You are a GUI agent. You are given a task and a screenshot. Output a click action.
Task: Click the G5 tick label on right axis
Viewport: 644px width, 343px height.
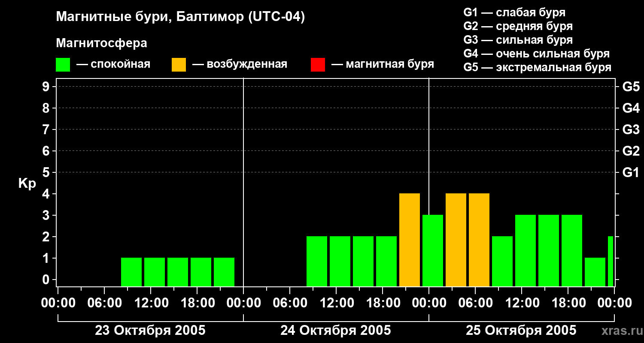[630, 87]
